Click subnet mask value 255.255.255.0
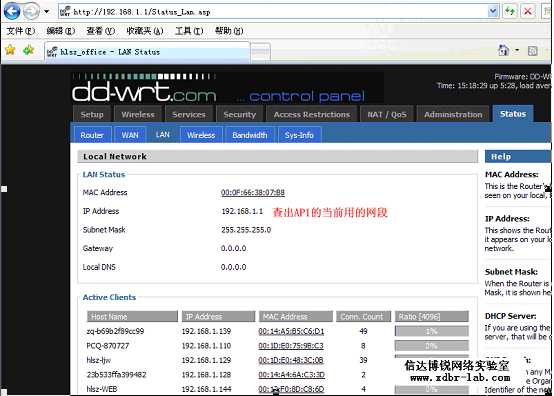Screen dimensions: 554x396 coord(246,230)
